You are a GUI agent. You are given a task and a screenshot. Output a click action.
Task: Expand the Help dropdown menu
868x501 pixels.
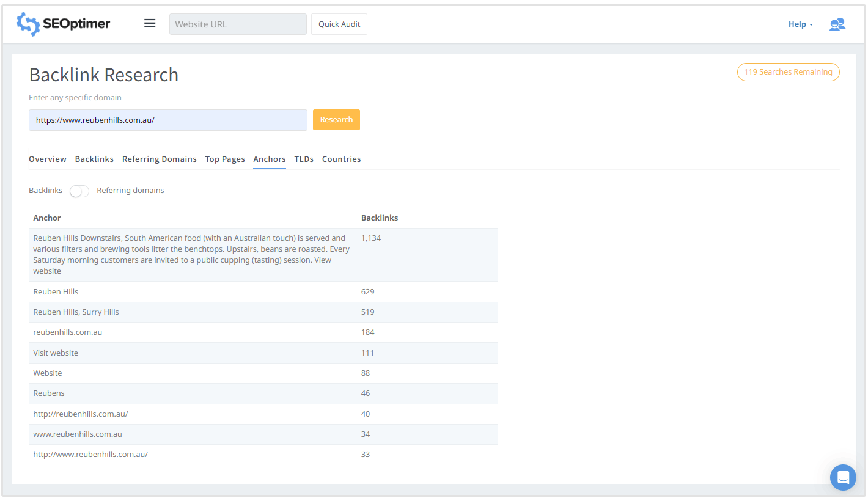800,24
